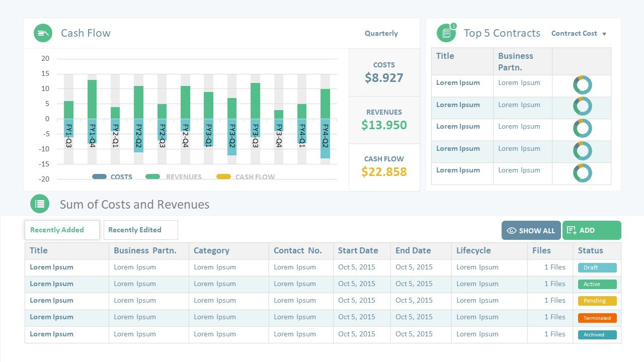Click the Active status badge

[597, 284]
